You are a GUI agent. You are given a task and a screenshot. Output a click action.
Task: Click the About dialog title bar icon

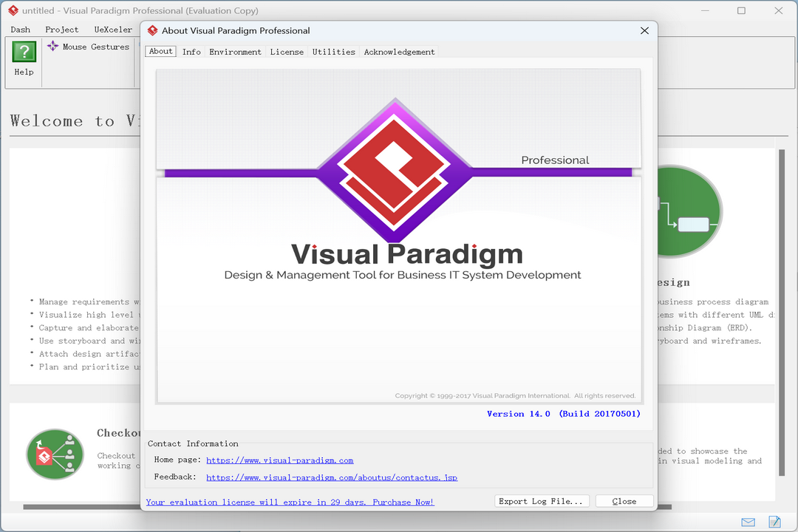[x=153, y=30]
